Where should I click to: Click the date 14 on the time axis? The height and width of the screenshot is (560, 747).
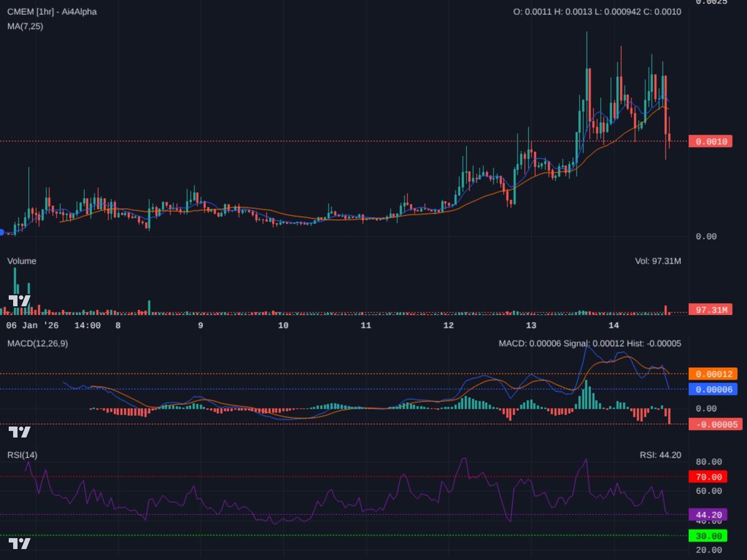click(614, 325)
